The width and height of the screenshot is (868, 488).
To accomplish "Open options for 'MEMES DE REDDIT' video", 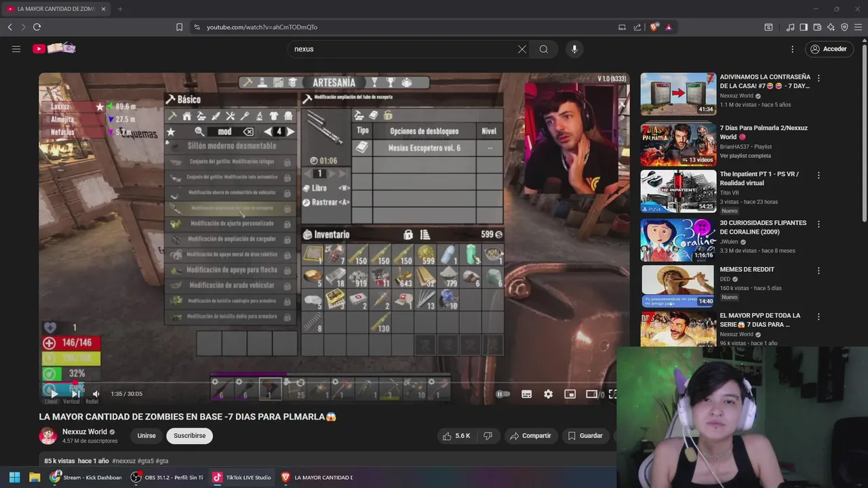I will point(818,270).
